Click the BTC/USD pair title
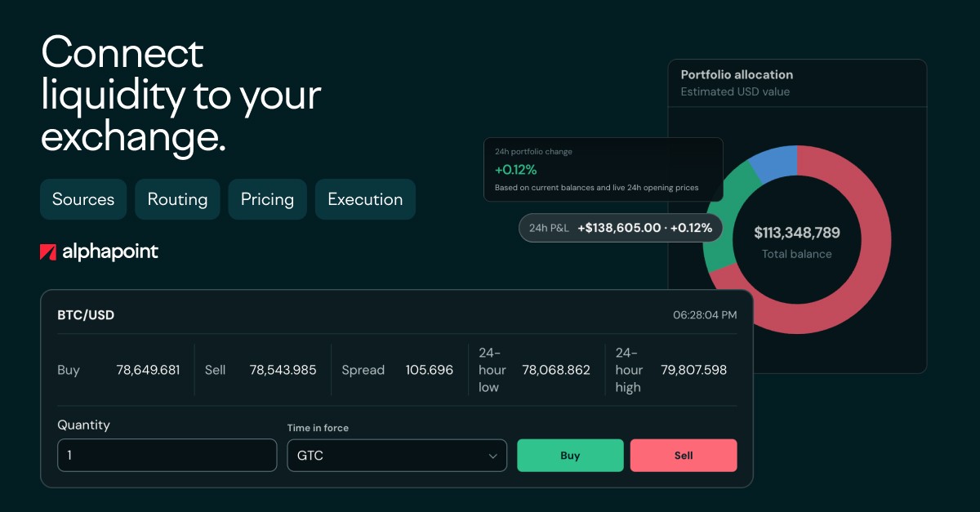This screenshot has width=980, height=512. click(x=86, y=314)
